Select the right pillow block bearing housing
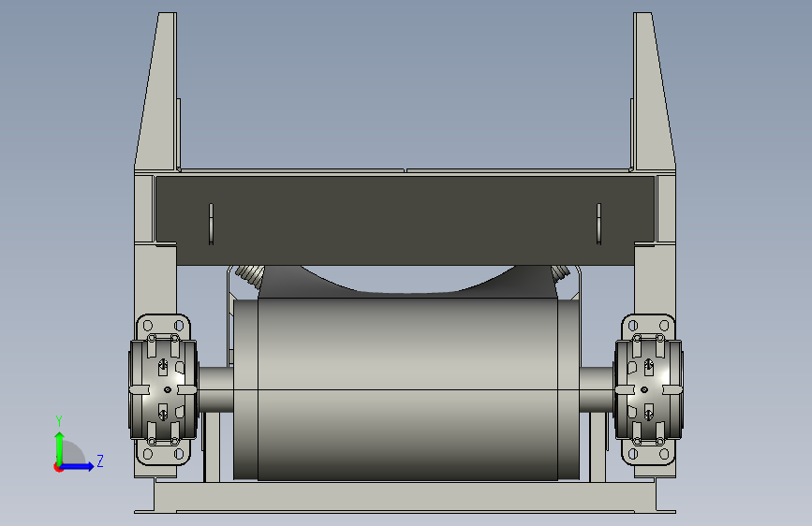This screenshot has height=526, width=812. (x=648, y=389)
